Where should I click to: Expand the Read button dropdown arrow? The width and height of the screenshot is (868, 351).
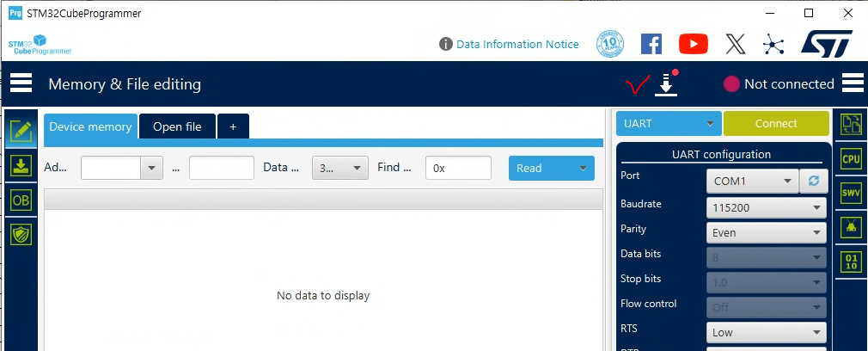[x=583, y=168]
